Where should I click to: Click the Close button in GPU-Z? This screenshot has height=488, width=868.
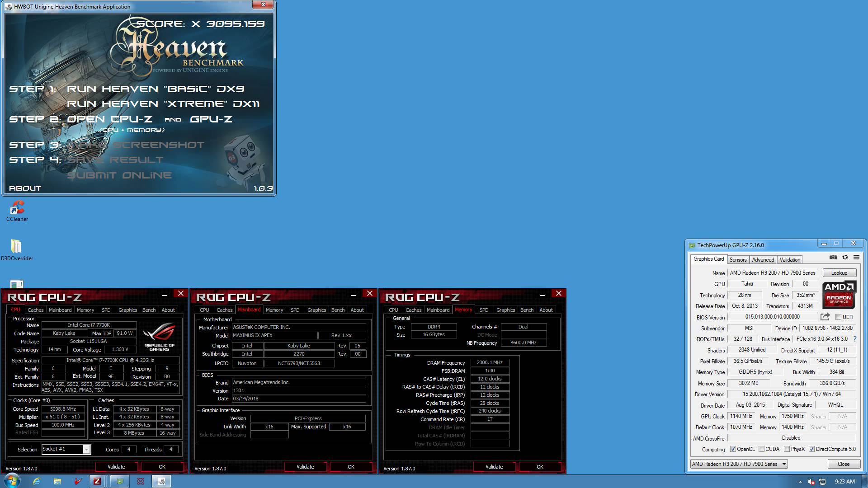click(x=843, y=464)
